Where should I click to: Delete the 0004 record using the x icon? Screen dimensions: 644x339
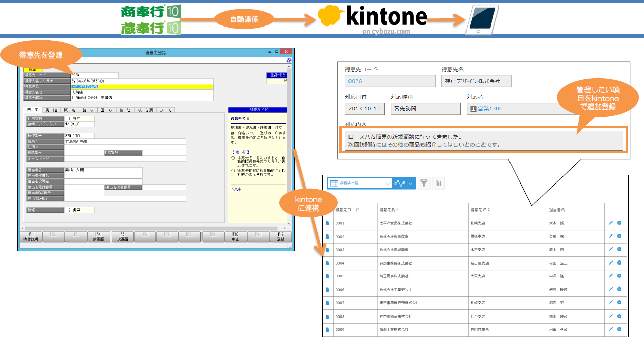(x=619, y=263)
